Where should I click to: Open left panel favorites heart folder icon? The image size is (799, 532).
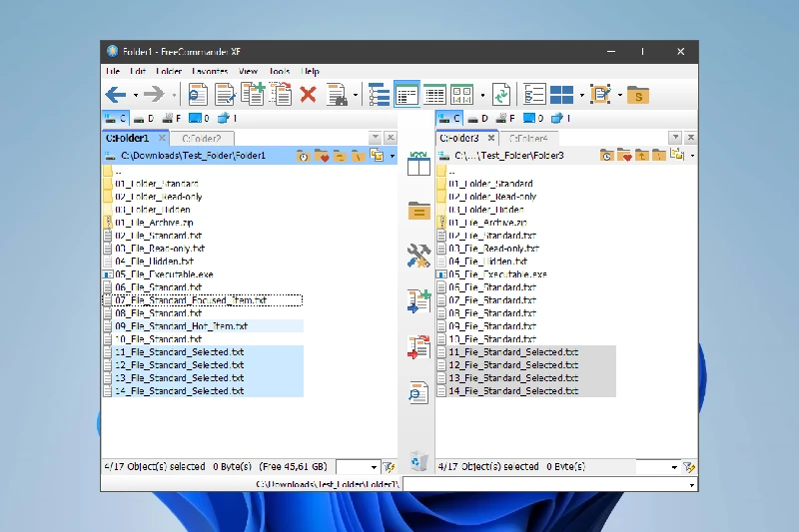[x=321, y=156]
